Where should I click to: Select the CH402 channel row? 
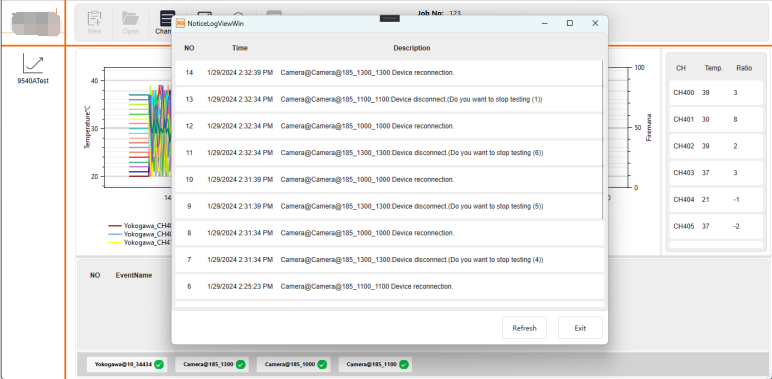(716, 146)
